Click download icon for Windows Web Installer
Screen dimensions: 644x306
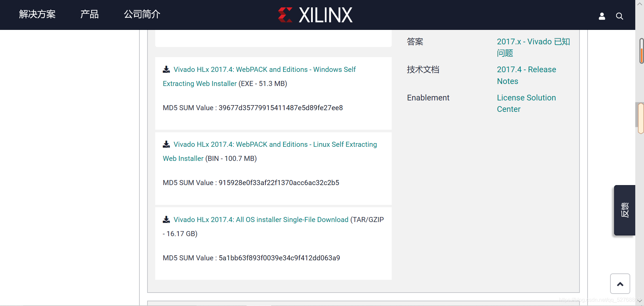pos(166,70)
